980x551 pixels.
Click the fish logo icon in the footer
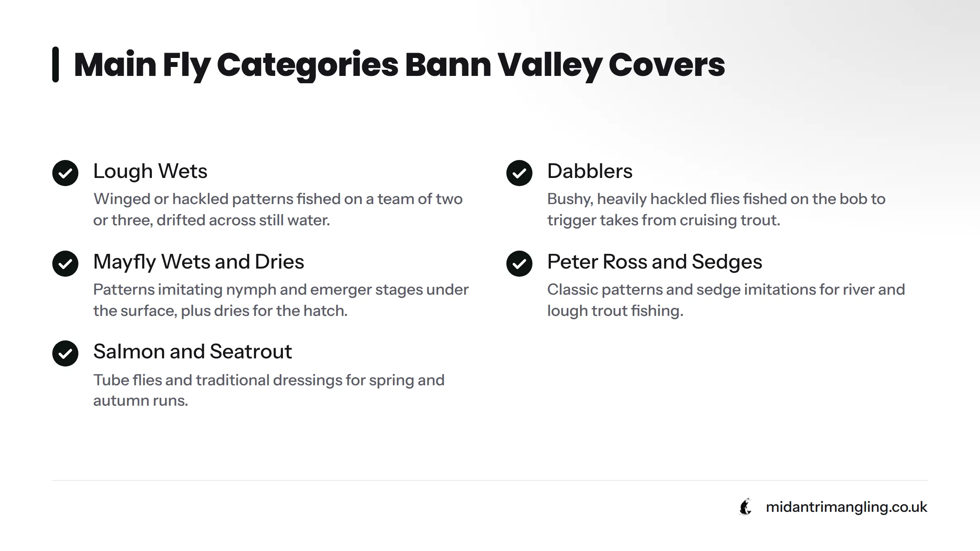pos(746,507)
